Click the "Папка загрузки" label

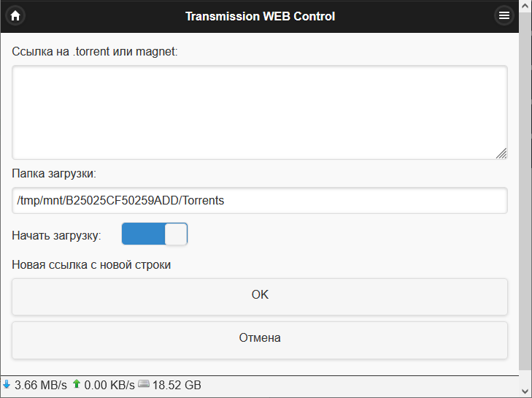pyautogui.click(x=54, y=174)
